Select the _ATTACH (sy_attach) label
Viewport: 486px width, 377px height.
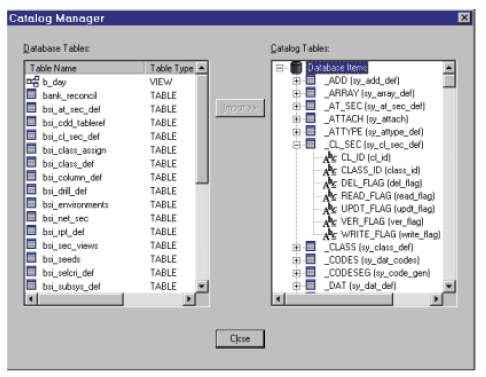click(x=367, y=119)
